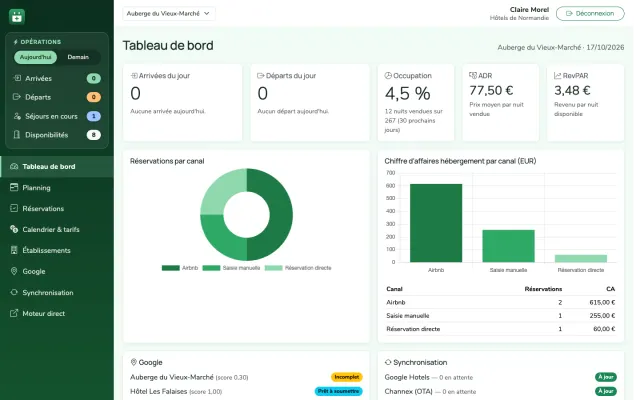Click the Auberge du Vieux-Marché Google entry
The height and width of the screenshot is (400, 640).
pyautogui.click(x=189, y=377)
